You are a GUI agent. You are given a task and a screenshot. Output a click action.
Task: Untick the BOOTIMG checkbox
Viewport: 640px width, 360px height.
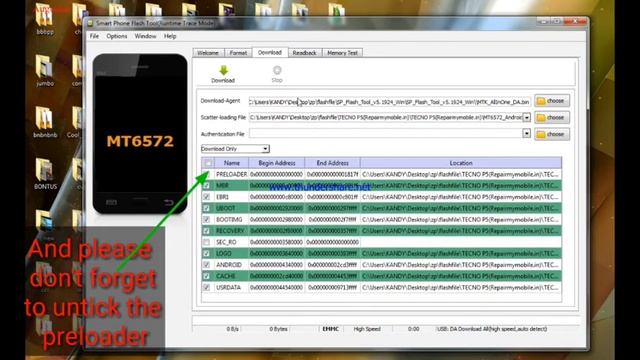(207, 220)
